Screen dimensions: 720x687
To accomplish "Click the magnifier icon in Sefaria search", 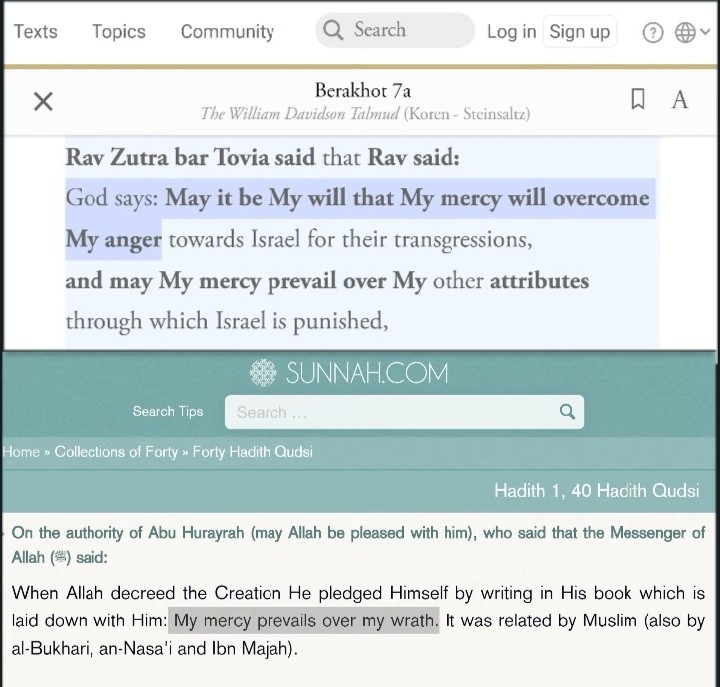I will click(332, 30).
